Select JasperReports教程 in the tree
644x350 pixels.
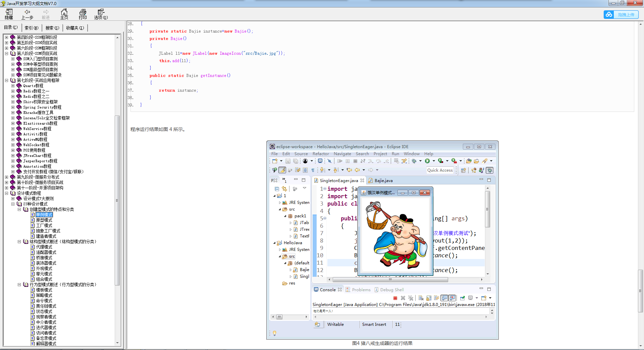click(x=40, y=161)
